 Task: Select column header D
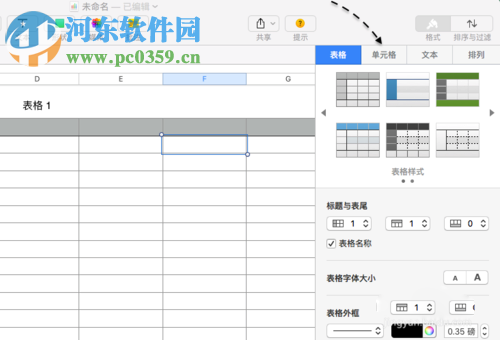(37, 79)
